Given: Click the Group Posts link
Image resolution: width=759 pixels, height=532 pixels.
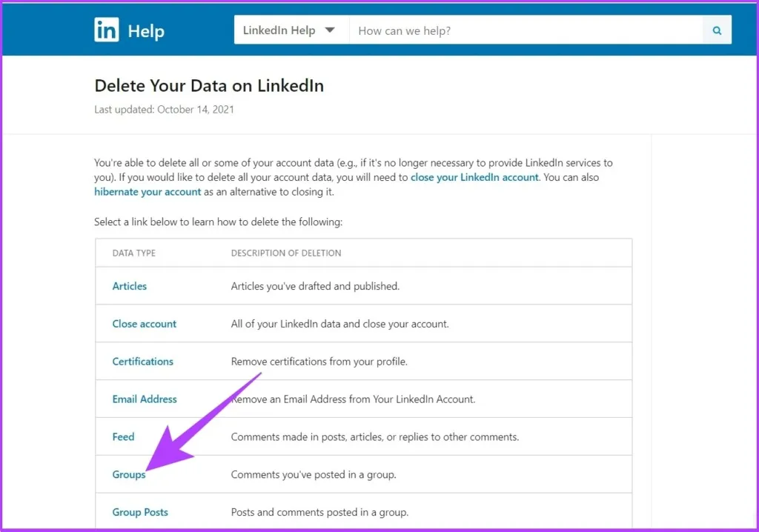Looking at the screenshot, I should click(140, 511).
